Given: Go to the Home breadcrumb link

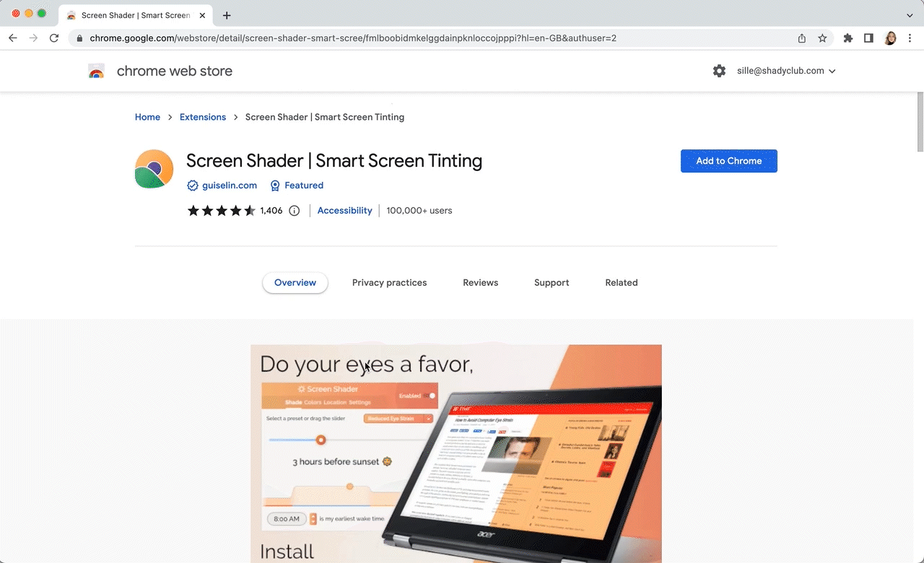Looking at the screenshot, I should pos(147,117).
